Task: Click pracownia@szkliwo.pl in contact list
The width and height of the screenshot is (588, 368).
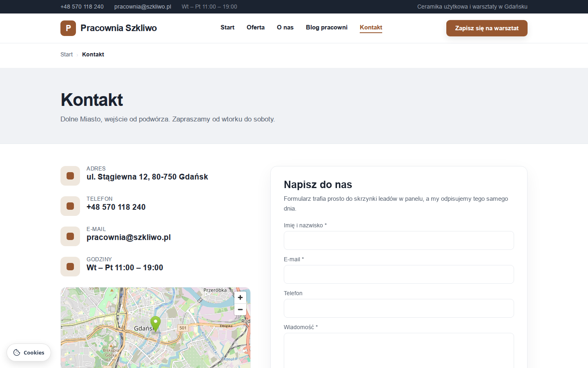Action: click(129, 238)
